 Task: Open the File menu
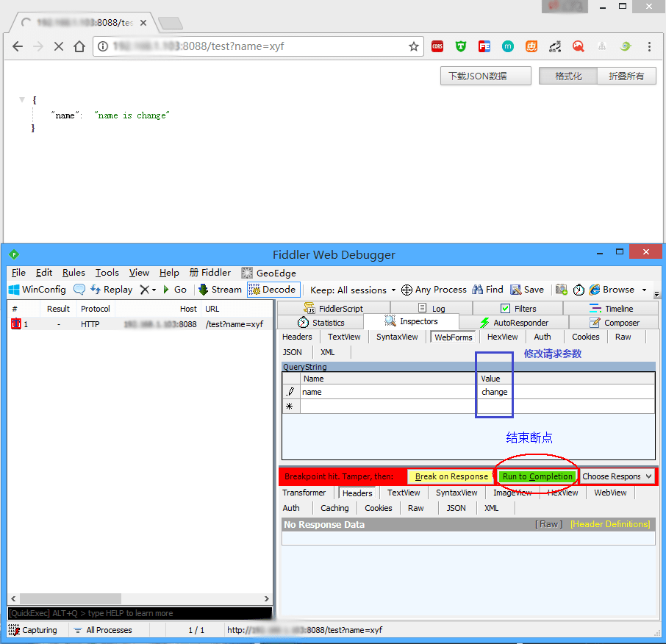pos(18,273)
